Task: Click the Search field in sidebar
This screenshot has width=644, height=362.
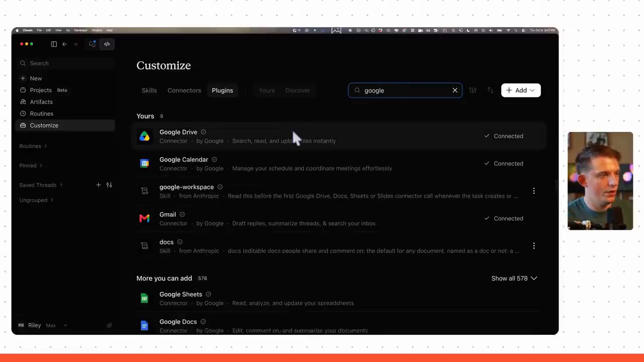Action: (x=65, y=63)
